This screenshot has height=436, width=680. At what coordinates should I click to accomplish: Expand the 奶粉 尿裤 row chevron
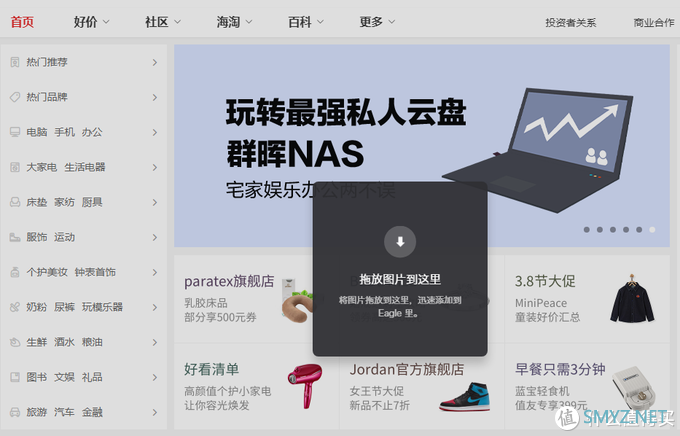click(155, 308)
